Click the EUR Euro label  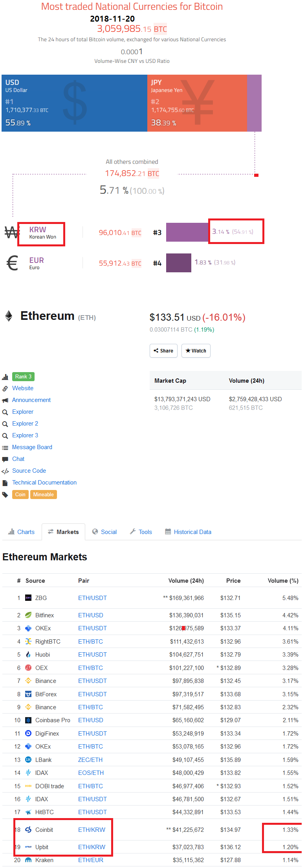click(x=37, y=263)
